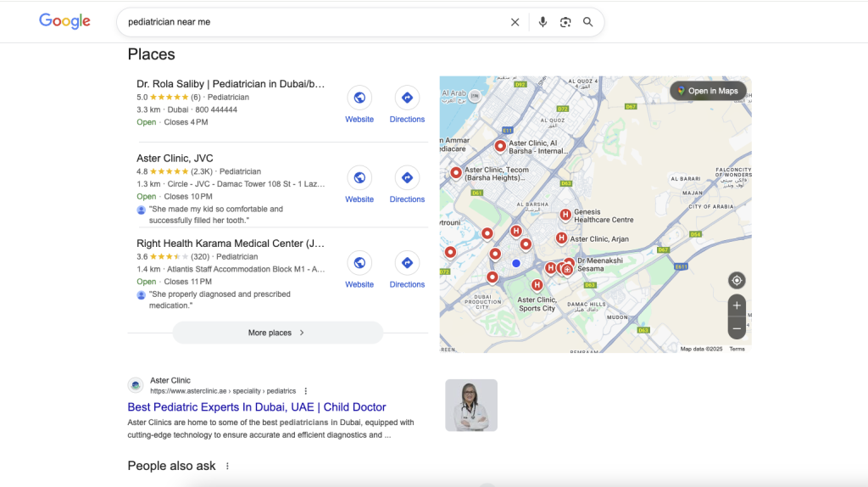Click the People also ask heading
The height and width of the screenshot is (487, 868).
[171, 466]
